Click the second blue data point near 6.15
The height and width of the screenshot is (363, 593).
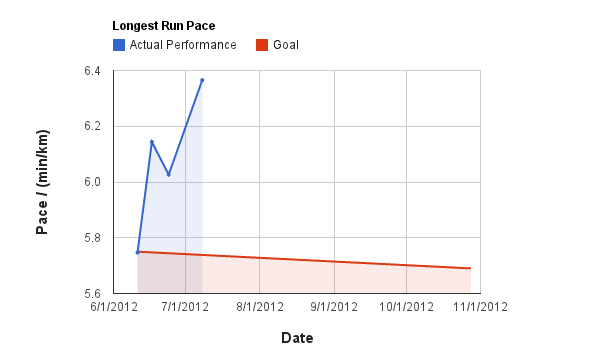click(x=152, y=142)
